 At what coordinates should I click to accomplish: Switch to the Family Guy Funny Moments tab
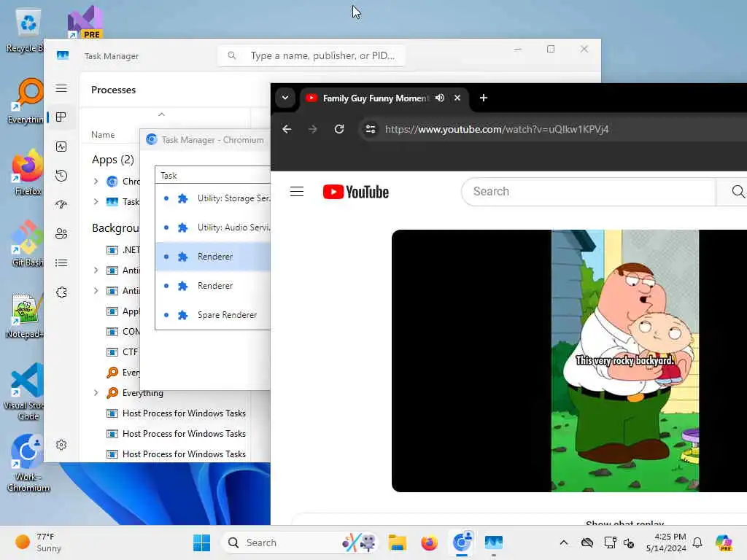pyautogui.click(x=376, y=98)
